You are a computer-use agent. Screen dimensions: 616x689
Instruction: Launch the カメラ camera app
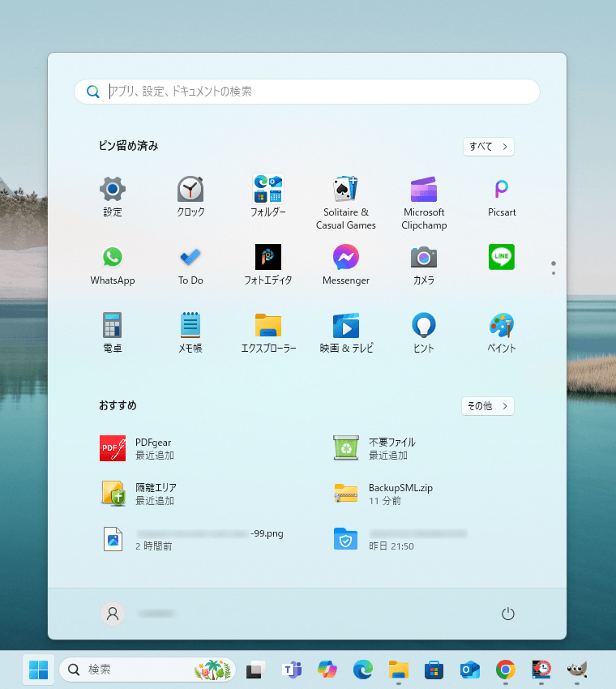[424, 264]
